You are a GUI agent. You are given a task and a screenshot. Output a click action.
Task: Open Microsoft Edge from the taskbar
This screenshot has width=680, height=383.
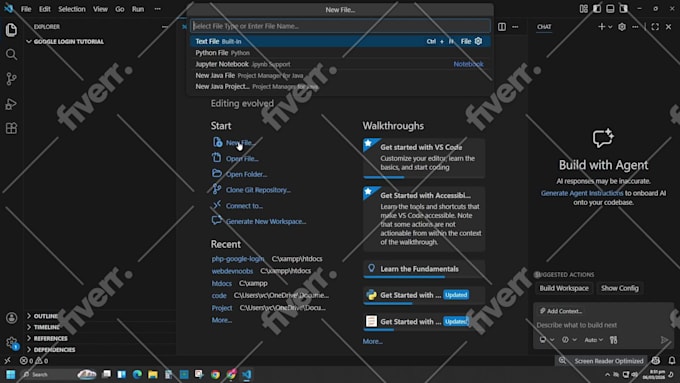137,374
